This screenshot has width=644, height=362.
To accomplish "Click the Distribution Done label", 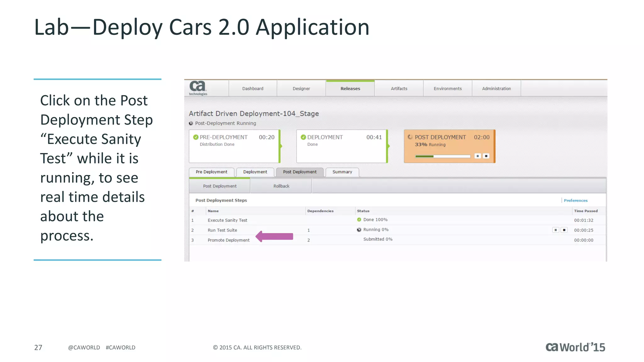I will pyautogui.click(x=217, y=144).
